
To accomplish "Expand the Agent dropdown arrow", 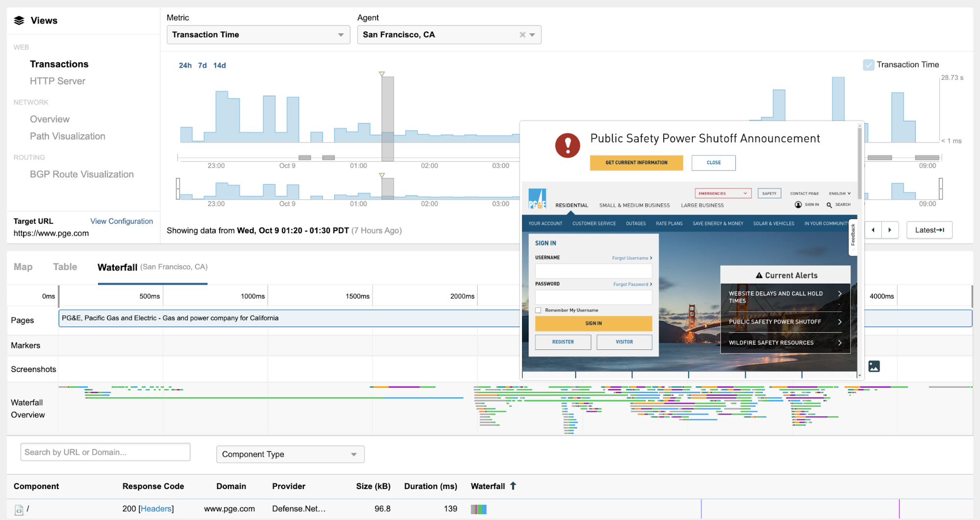I will coord(532,35).
